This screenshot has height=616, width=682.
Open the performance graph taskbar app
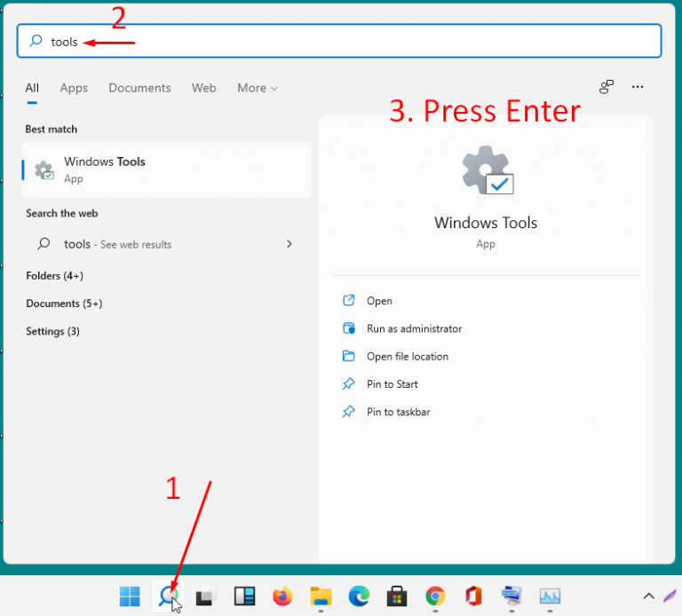(550, 596)
